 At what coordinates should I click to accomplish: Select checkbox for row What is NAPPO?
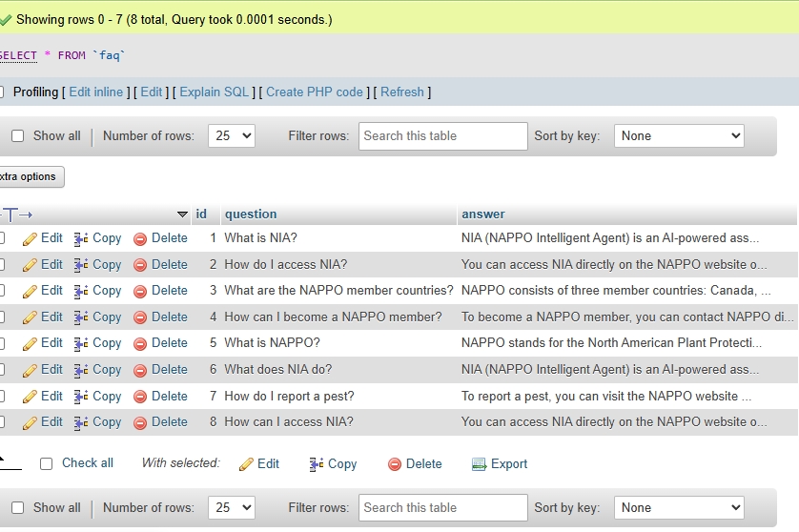(2, 343)
